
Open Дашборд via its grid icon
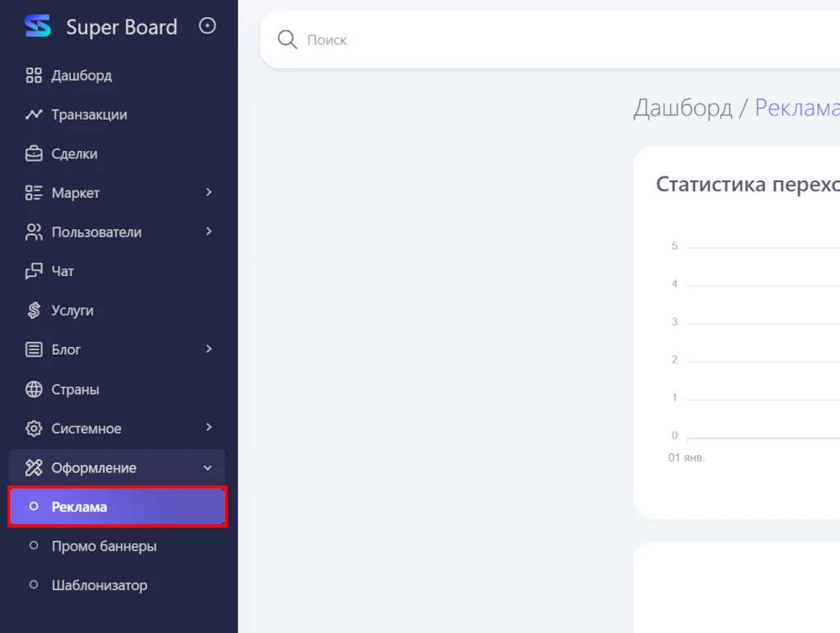click(x=34, y=76)
